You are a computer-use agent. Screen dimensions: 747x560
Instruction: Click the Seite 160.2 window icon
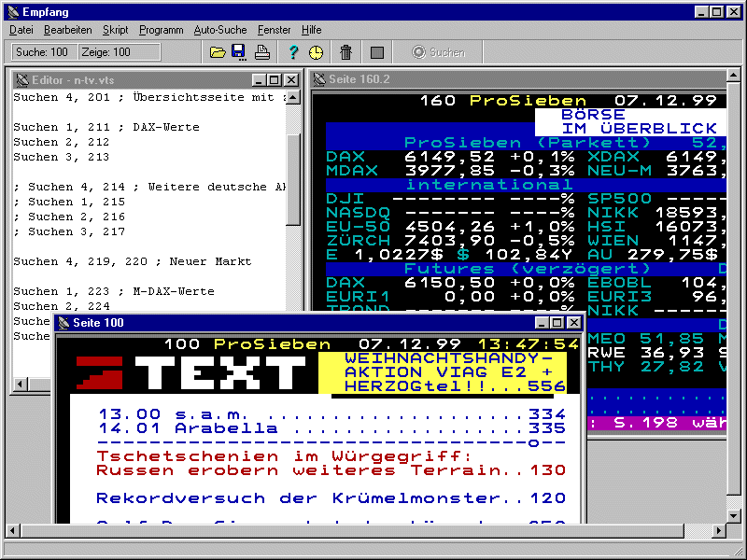(x=319, y=79)
